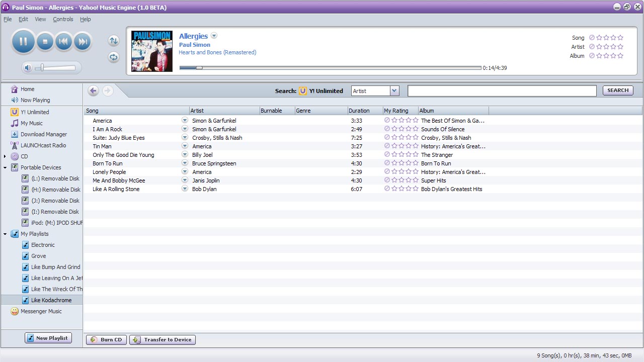Create a New Playlist
The width and height of the screenshot is (644, 362).
[48, 338]
